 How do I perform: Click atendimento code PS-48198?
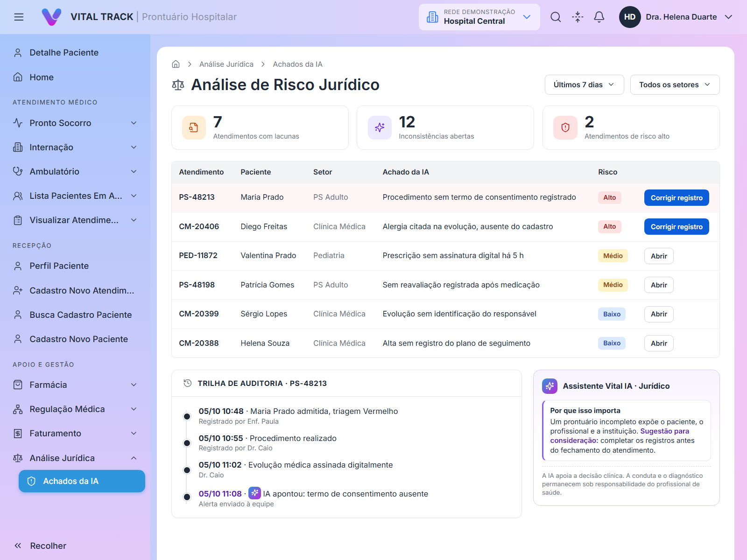point(197,285)
